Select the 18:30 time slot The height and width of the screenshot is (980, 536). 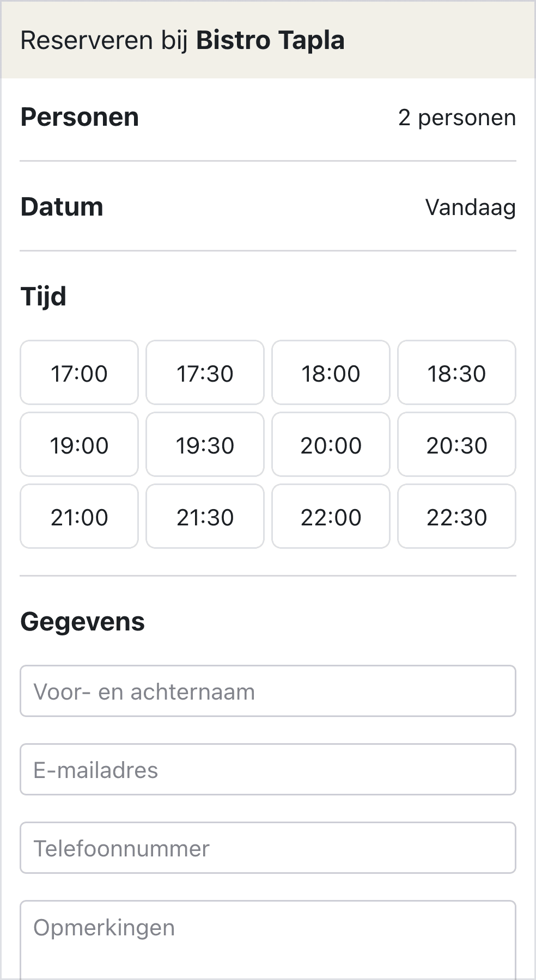(456, 373)
